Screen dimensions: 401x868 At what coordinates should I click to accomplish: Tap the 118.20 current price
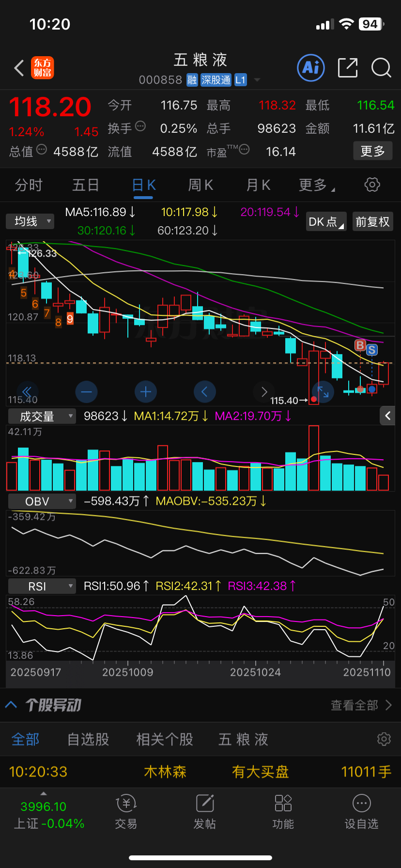point(50,107)
